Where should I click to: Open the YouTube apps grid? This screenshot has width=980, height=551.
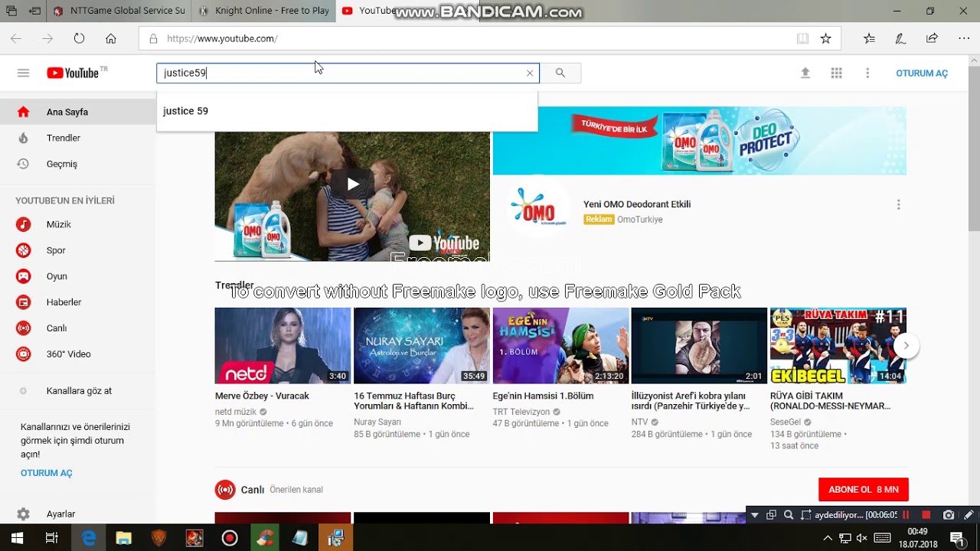coord(836,73)
